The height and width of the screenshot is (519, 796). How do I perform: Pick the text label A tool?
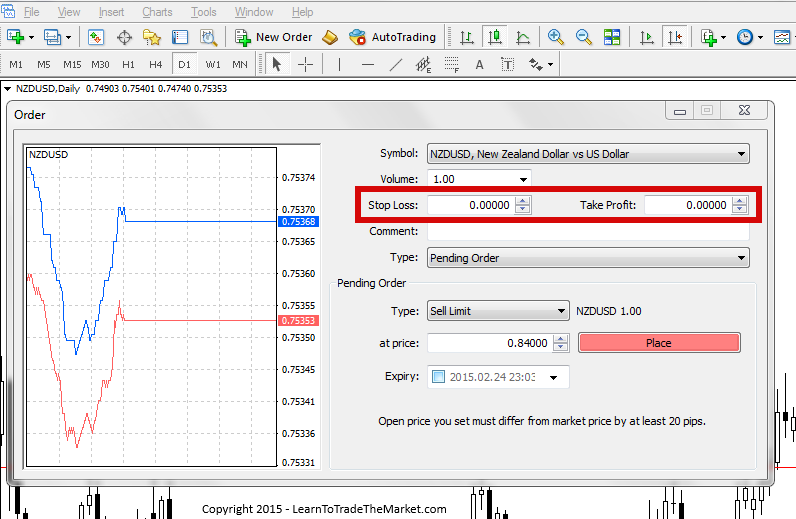pyautogui.click(x=479, y=64)
